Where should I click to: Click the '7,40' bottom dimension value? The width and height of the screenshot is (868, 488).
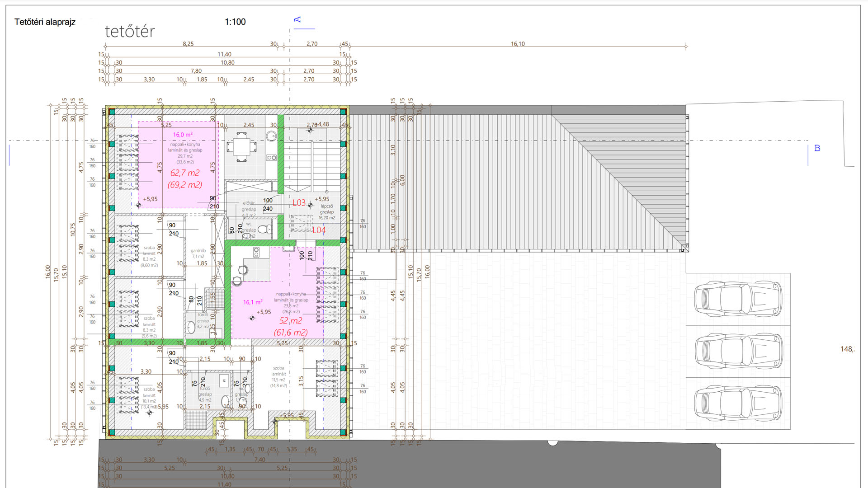pyautogui.click(x=260, y=460)
